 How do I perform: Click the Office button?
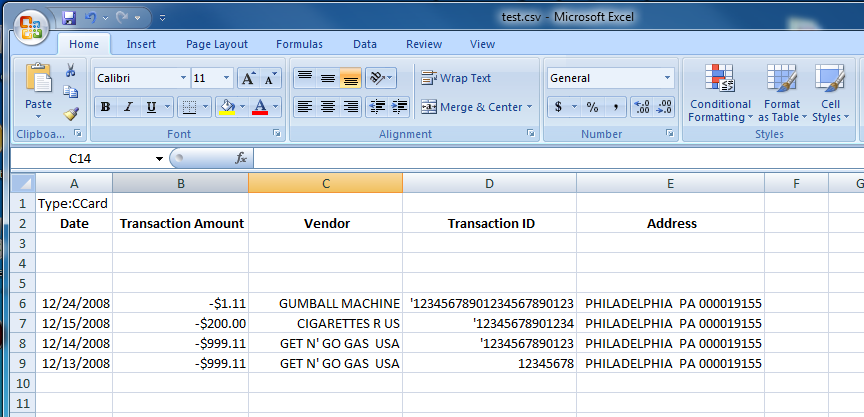[30, 24]
